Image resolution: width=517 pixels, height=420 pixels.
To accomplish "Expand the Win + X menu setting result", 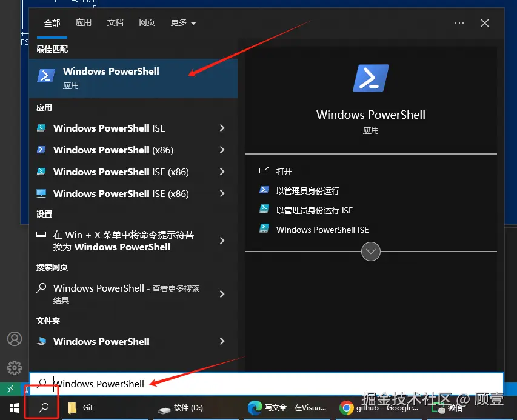I will click(x=222, y=241).
